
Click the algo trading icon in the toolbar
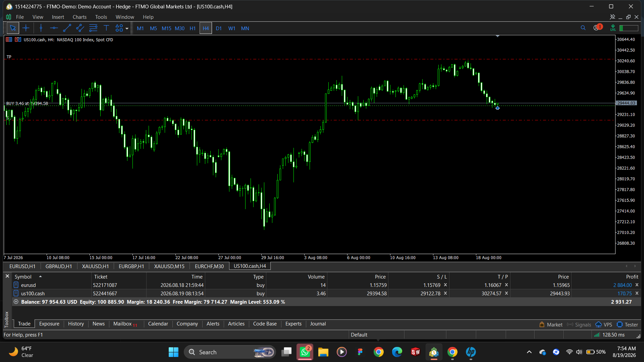(x=613, y=28)
